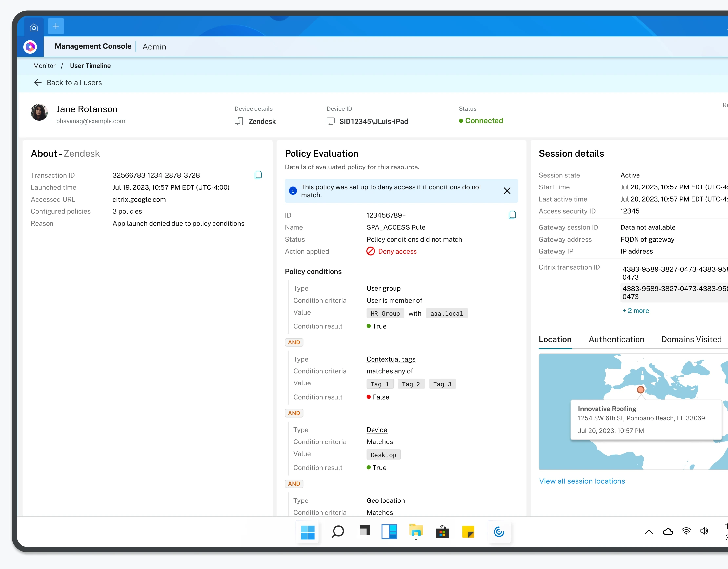Click the Zendesk device details entry
Viewport: 728px width, 569px height.
point(255,122)
